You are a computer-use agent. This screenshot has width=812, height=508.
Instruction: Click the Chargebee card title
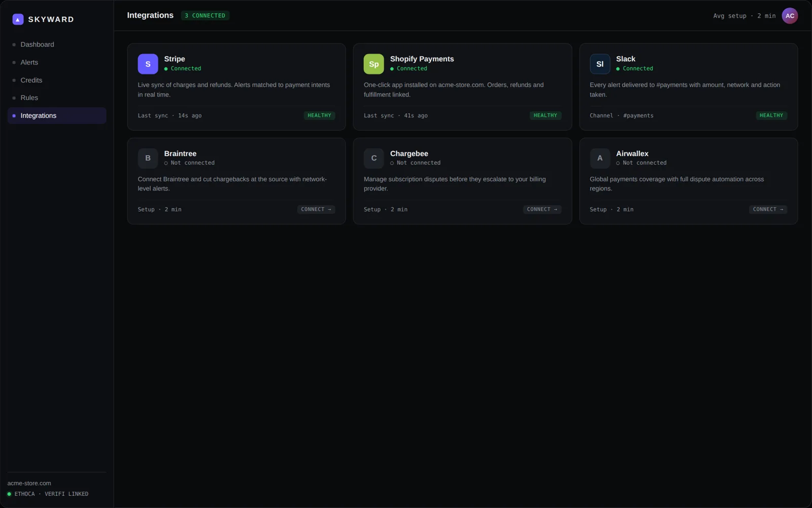tap(409, 153)
